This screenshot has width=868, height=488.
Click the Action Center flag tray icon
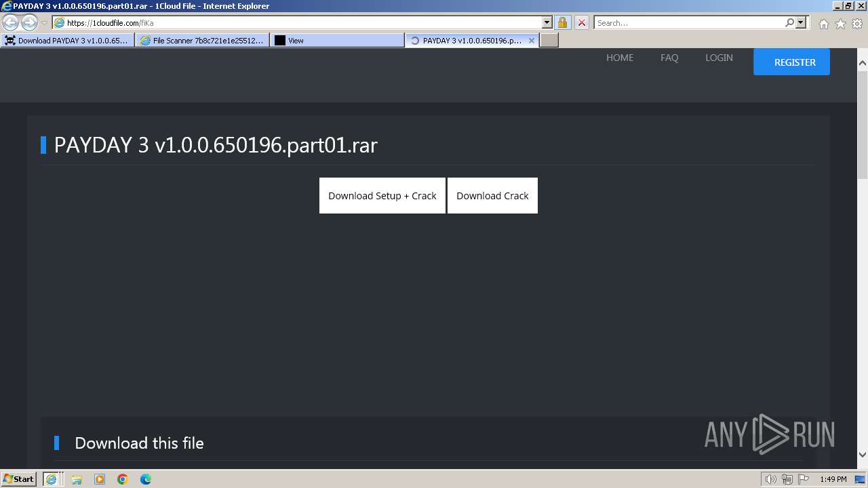pos(804,479)
